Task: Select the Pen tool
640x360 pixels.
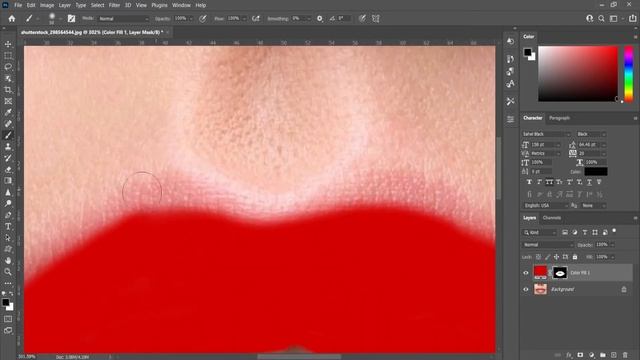Action: pyautogui.click(x=8, y=215)
